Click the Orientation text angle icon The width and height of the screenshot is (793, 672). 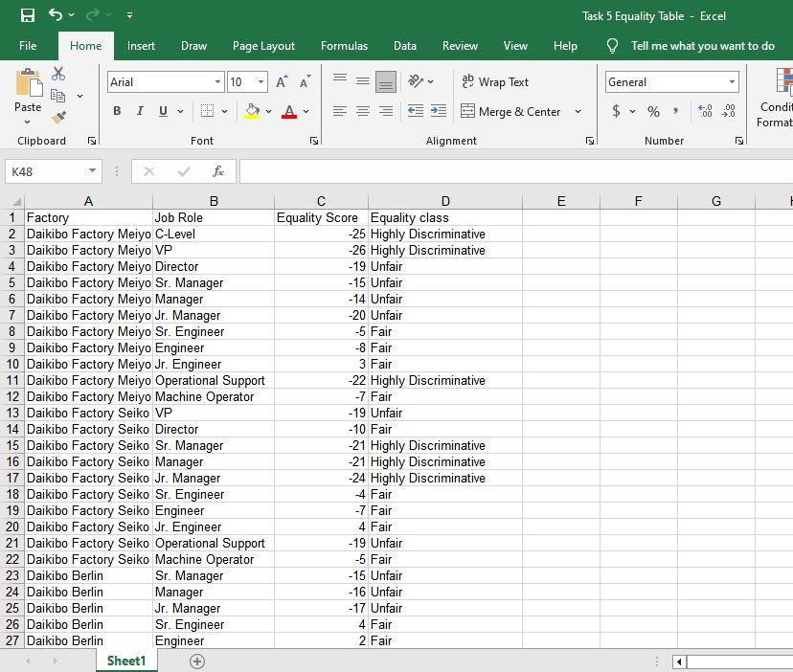(416, 81)
